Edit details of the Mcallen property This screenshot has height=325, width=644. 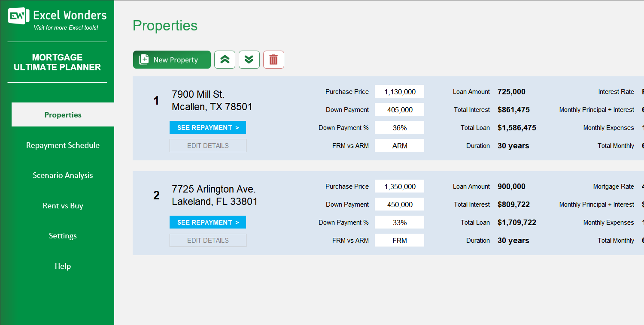208,145
